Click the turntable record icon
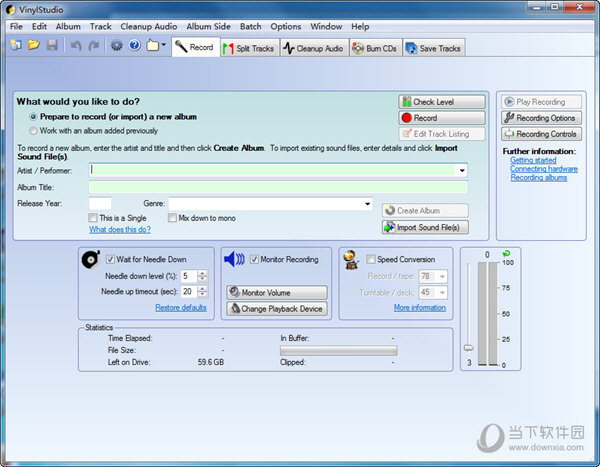 pyautogui.click(x=91, y=260)
